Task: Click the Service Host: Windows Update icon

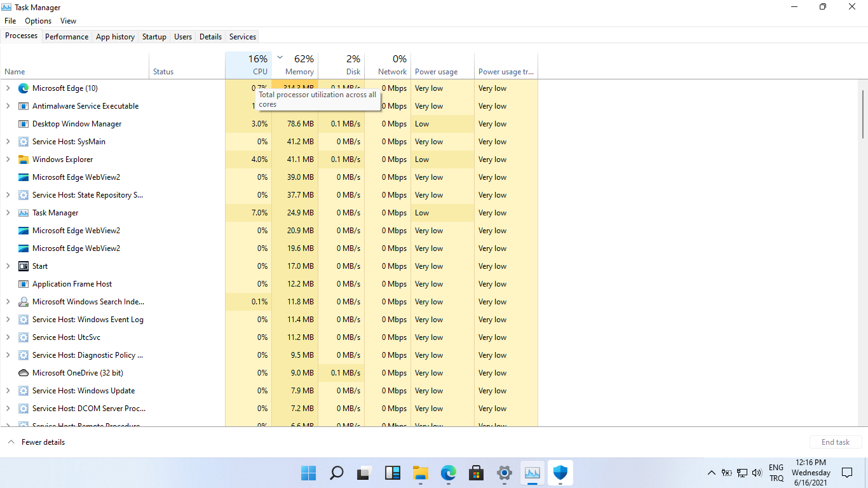Action: (x=24, y=391)
